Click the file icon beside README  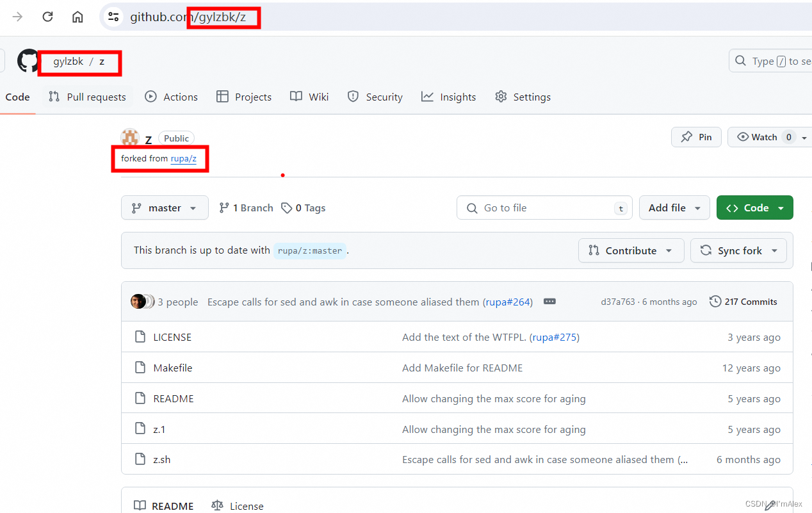(140, 398)
